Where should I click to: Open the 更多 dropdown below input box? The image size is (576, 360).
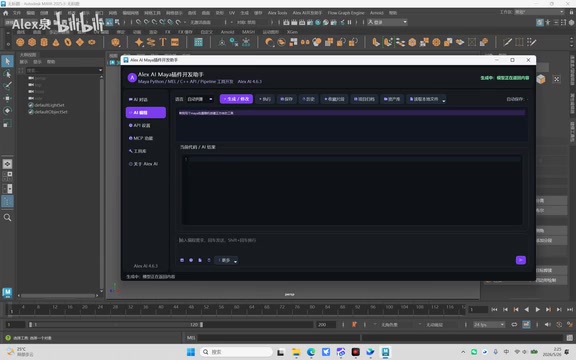coord(226,260)
